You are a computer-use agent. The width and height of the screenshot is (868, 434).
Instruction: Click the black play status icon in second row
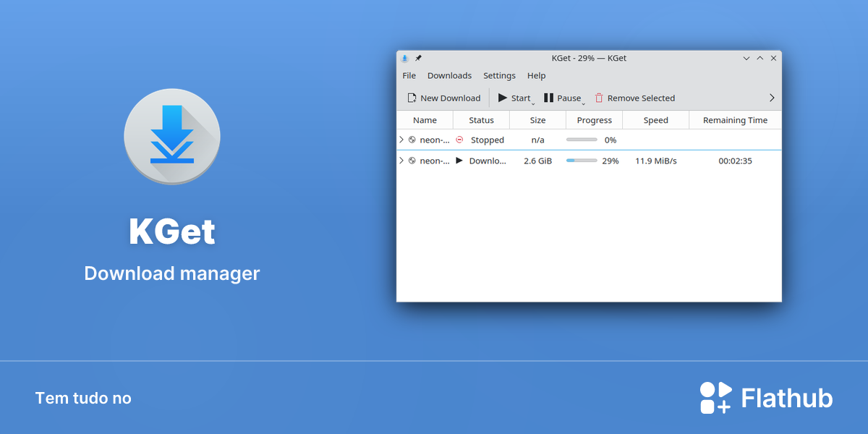pyautogui.click(x=459, y=161)
